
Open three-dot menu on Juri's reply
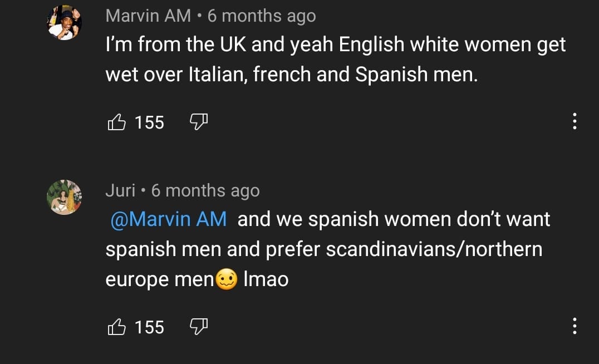[x=575, y=326]
